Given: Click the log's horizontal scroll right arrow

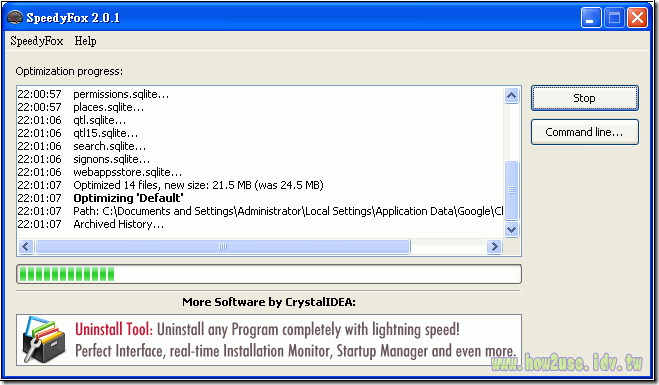Looking at the screenshot, I should pos(494,246).
